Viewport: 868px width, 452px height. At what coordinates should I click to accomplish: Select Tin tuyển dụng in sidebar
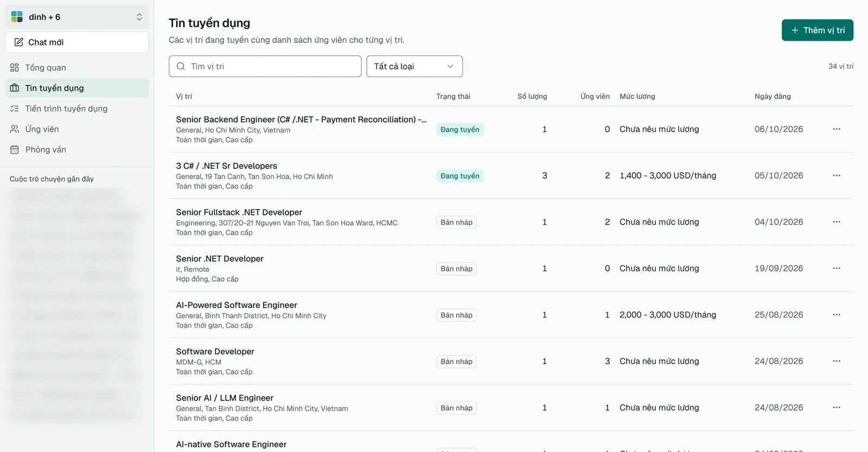(76, 88)
